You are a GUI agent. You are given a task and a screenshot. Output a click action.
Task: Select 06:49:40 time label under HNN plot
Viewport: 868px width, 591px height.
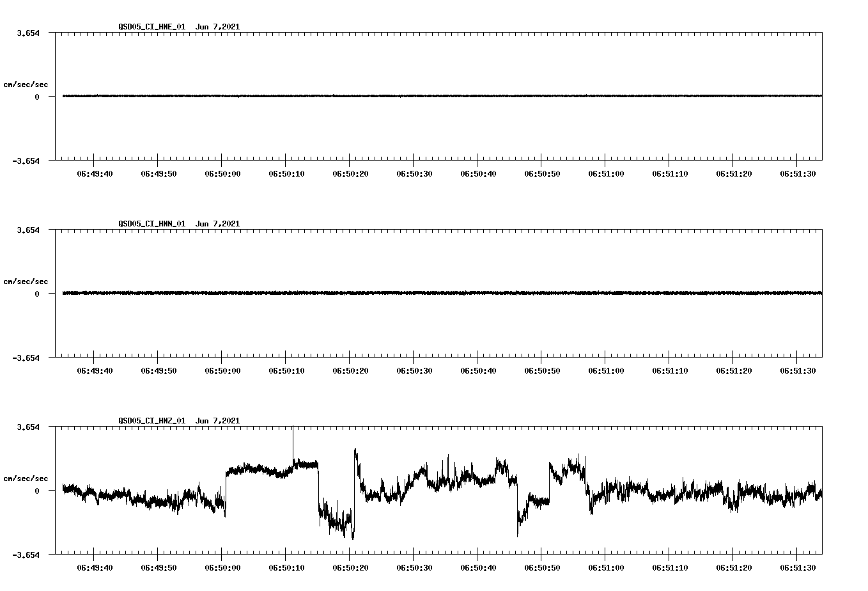pyautogui.click(x=95, y=371)
